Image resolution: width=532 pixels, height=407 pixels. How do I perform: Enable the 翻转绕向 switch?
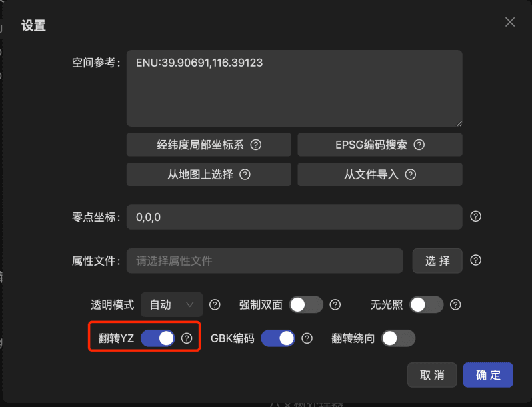click(x=398, y=338)
